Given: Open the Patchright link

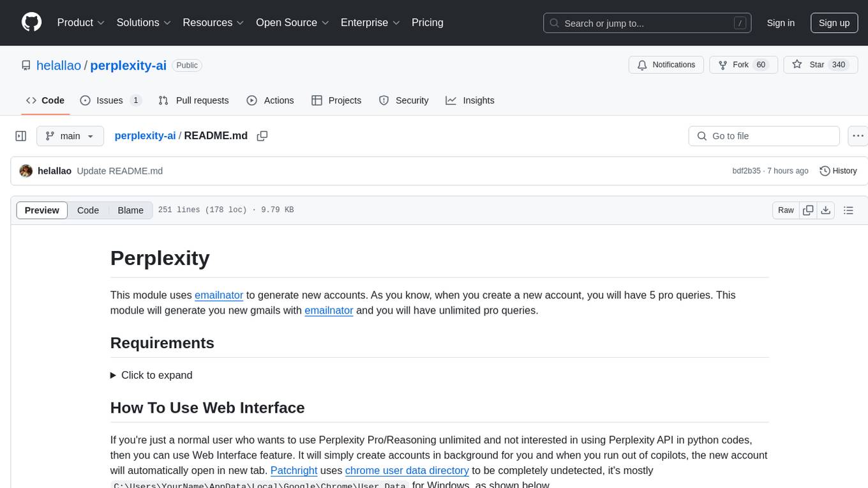Looking at the screenshot, I should [x=294, y=470].
